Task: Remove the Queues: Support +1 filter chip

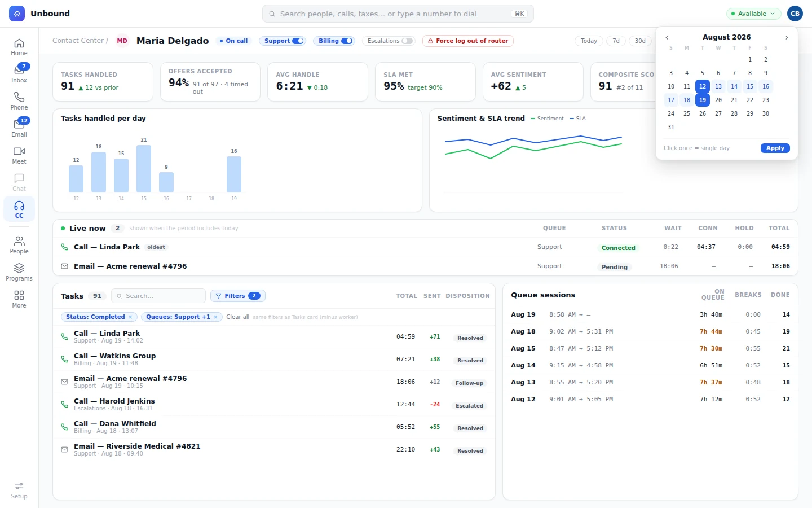Action: point(215,317)
